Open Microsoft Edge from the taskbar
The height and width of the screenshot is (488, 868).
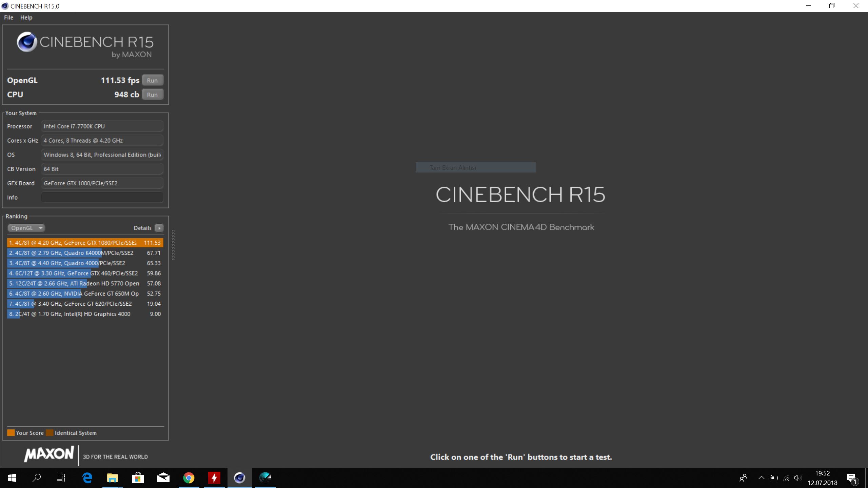pyautogui.click(x=87, y=478)
